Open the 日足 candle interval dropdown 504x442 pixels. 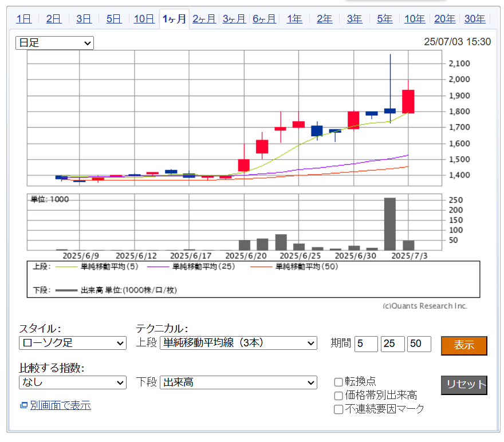(x=54, y=43)
